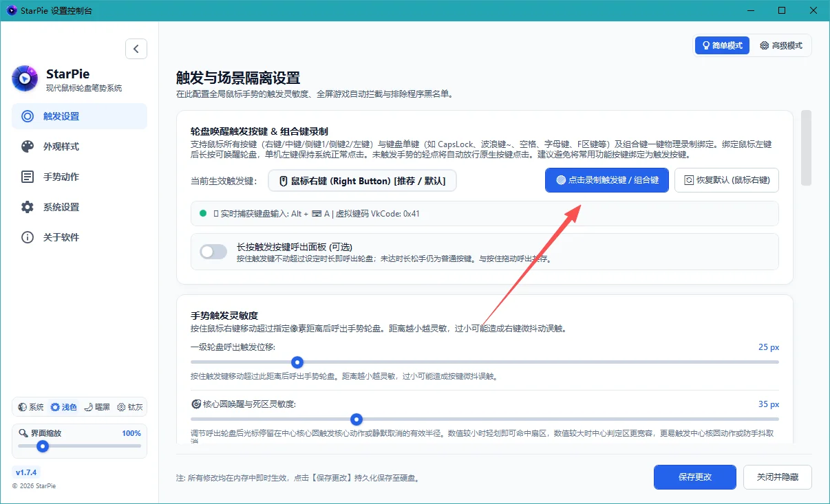
Task: Adjust the 一级轮盘呼出触发位移 slider
Action: (485, 362)
